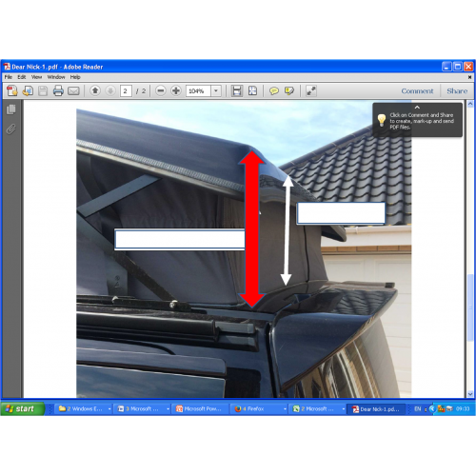
Task: Open the zoom percentage dropdown arrow
Action: point(216,91)
